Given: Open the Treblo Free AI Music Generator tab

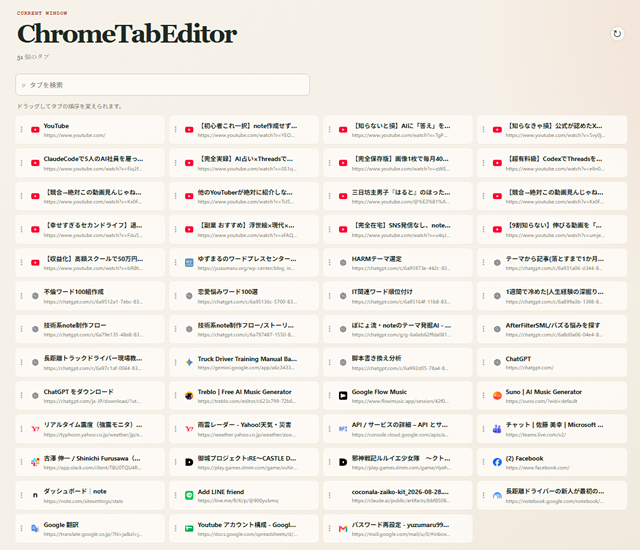Looking at the screenshot, I should click(244, 395).
